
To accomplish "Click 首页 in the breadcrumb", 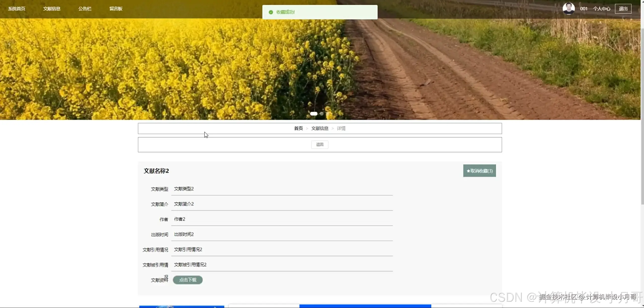I will [299, 129].
